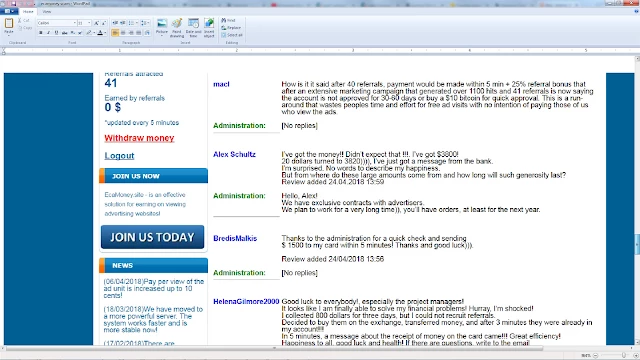Screen dimensions: 640x360
Task: Click the decrease indent icon
Action: 115,23
